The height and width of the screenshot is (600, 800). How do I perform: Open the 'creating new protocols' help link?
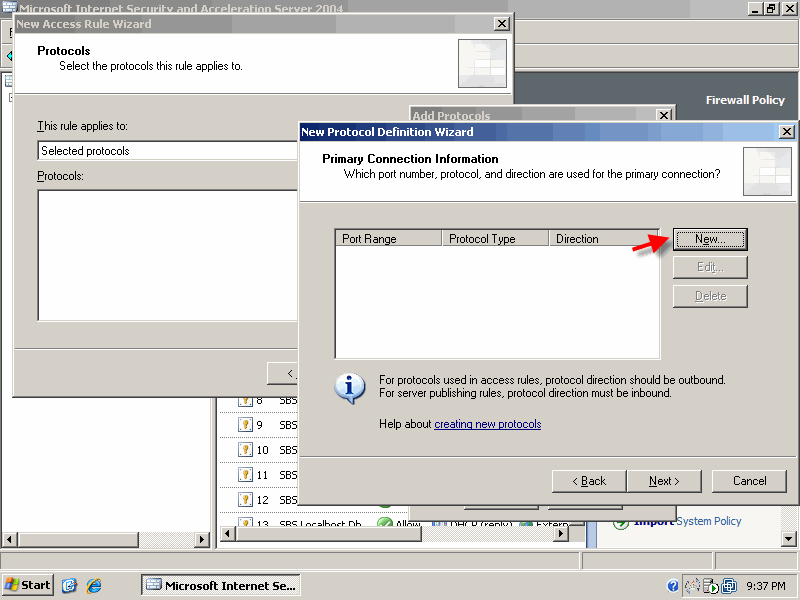487,424
